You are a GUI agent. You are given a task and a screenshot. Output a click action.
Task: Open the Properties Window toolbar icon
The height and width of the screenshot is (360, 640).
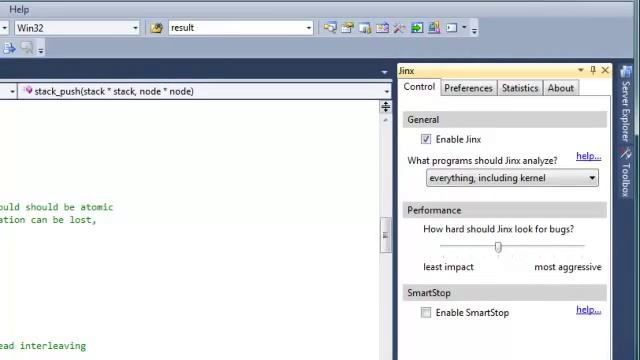point(347,28)
